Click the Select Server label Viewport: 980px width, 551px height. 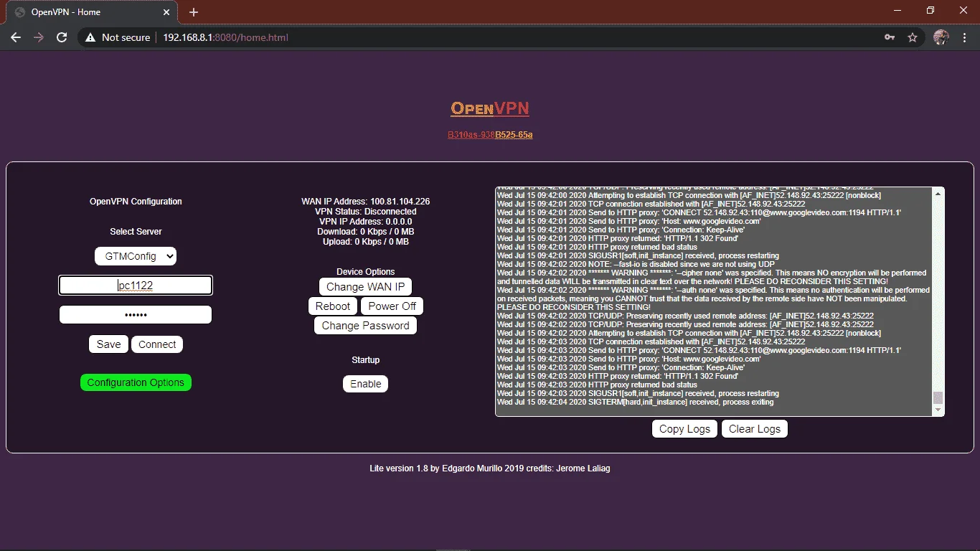pos(136,232)
